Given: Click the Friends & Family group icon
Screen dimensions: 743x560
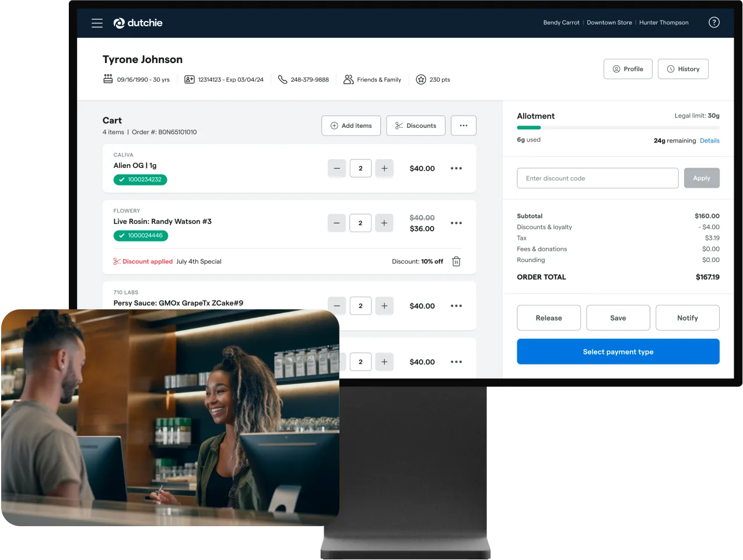Looking at the screenshot, I should pyautogui.click(x=348, y=79).
